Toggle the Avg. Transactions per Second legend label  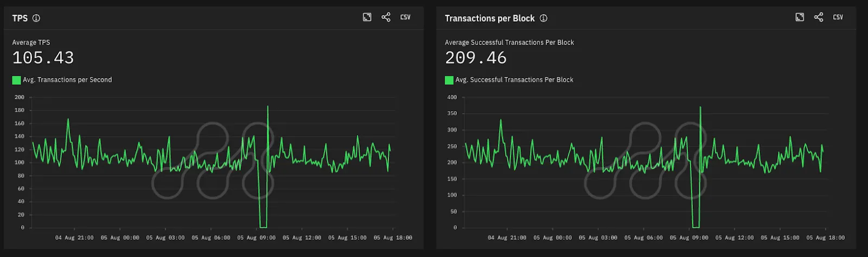click(x=67, y=80)
